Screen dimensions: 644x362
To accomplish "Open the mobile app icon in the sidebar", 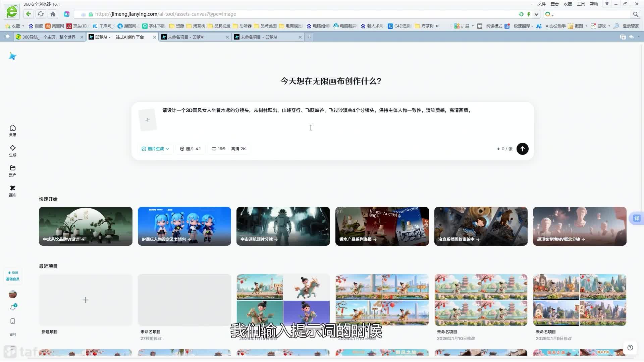I will point(13,321).
